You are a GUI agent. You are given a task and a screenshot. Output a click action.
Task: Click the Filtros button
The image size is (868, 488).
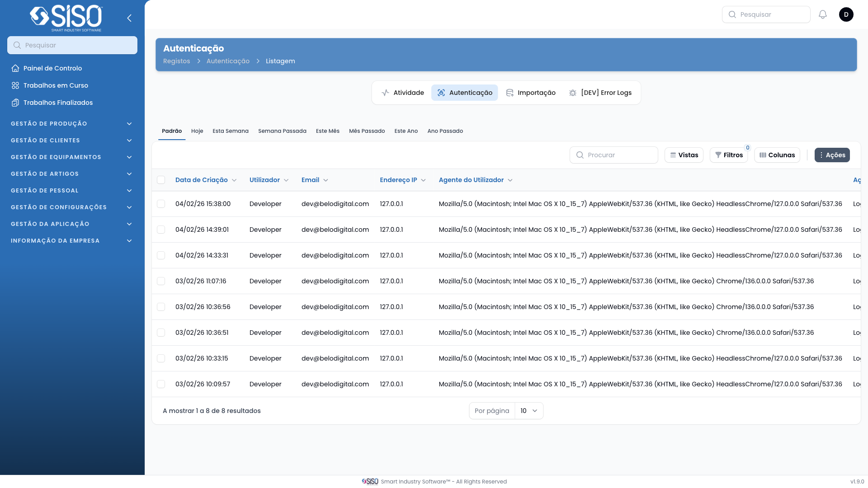(x=729, y=155)
